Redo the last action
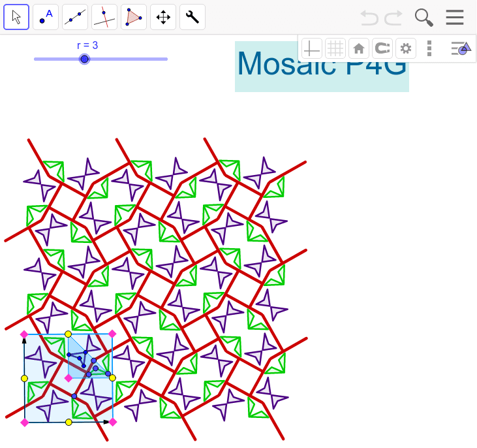The image size is (477, 448). (x=393, y=18)
